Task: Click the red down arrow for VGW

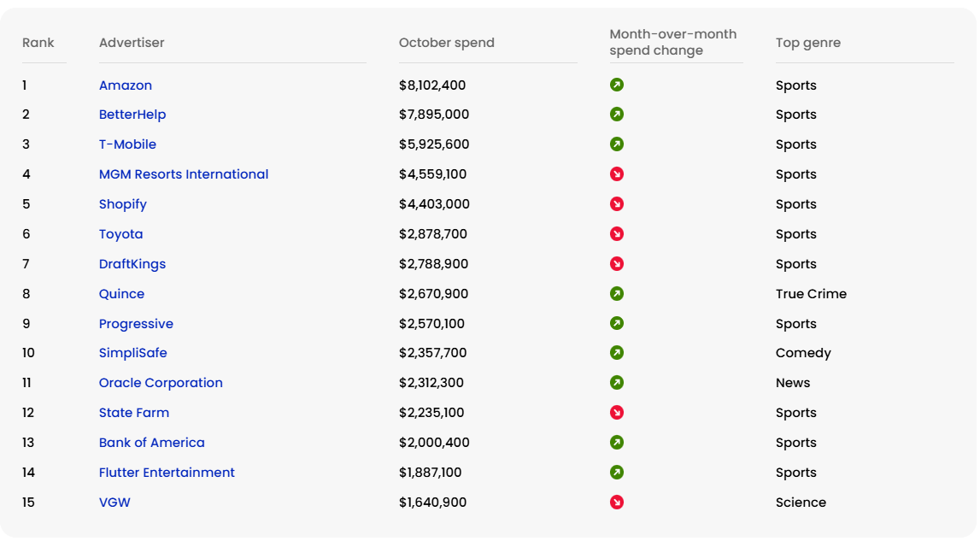Action: click(x=616, y=503)
